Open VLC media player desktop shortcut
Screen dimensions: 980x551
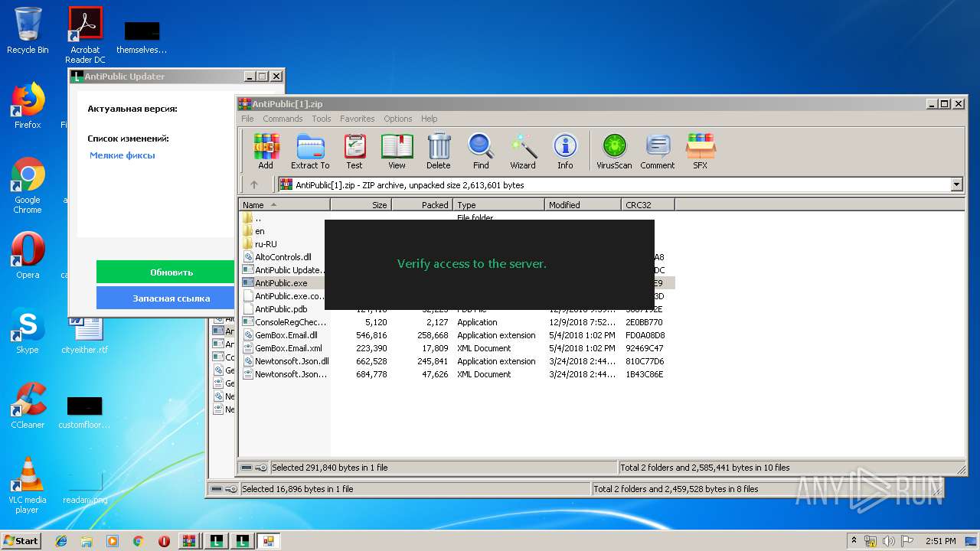click(x=28, y=485)
